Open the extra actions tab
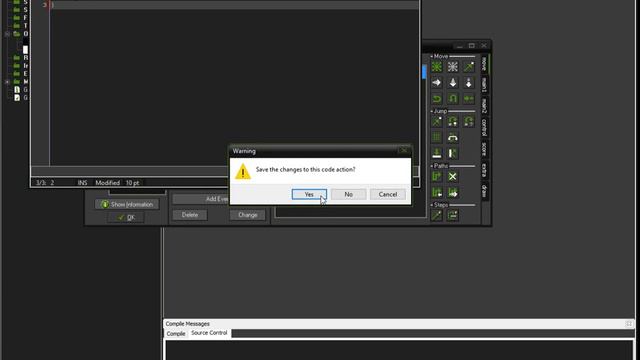The image size is (640, 360). tap(484, 170)
